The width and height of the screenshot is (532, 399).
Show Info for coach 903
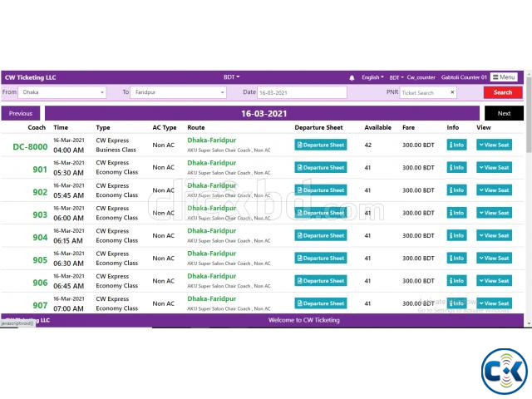pos(456,213)
